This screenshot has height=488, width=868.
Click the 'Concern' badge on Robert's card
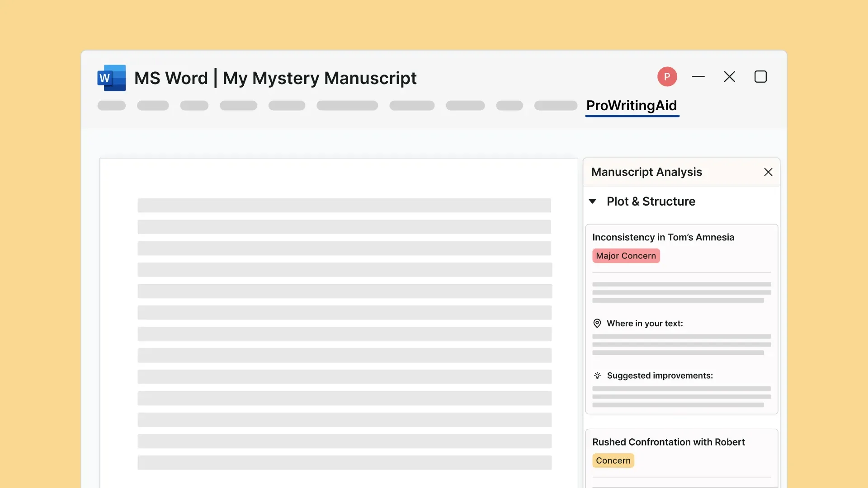click(x=613, y=460)
